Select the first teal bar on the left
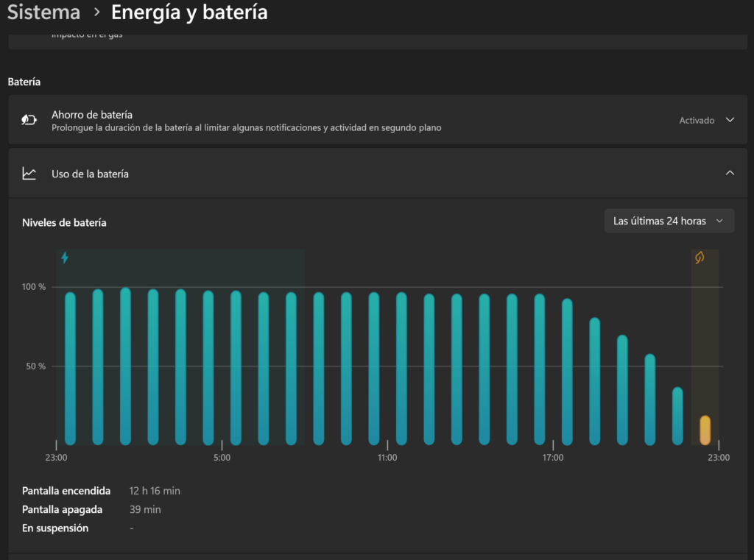The height and width of the screenshot is (560, 754). tap(70, 368)
